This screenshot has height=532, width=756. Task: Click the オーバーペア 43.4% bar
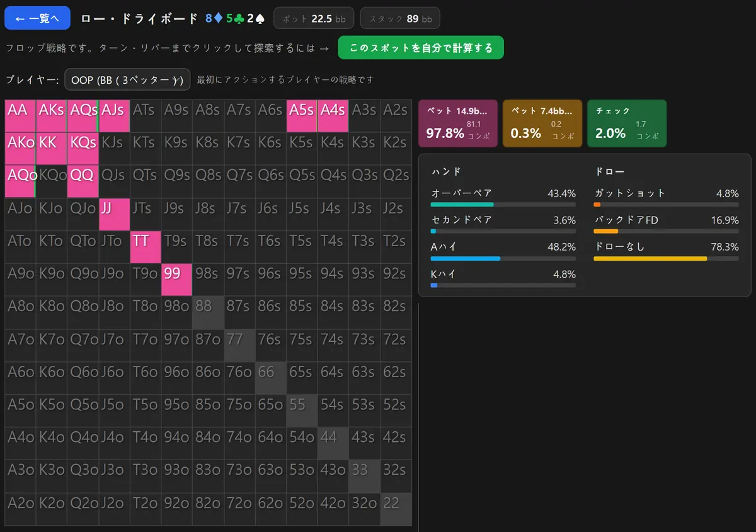[503, 204]
